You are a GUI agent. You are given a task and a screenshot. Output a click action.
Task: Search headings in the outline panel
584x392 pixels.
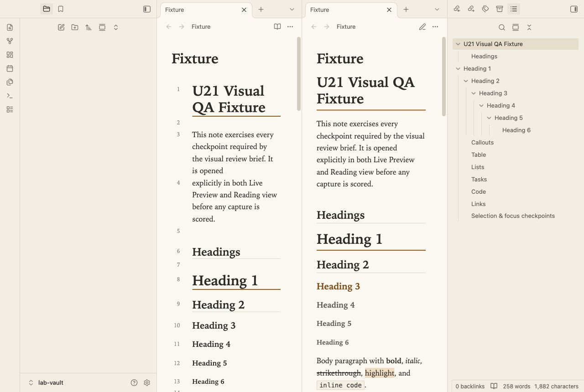coord(502,27)
